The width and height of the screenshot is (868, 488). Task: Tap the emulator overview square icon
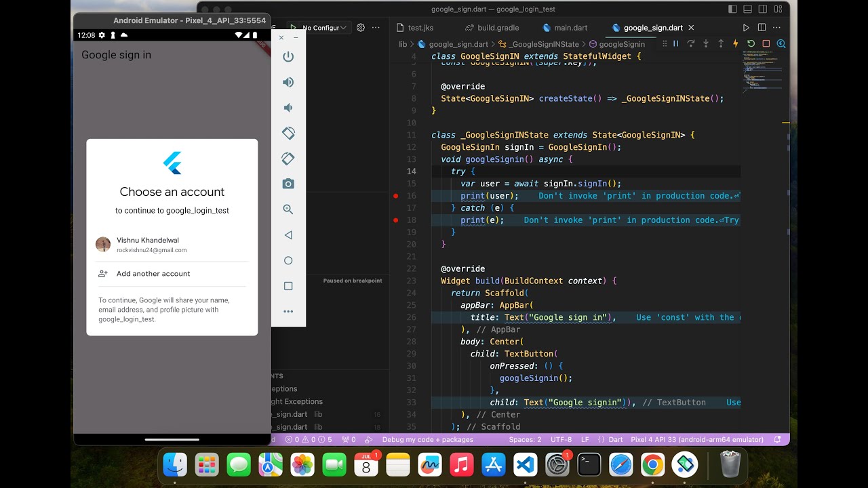[x=288, y=286]
